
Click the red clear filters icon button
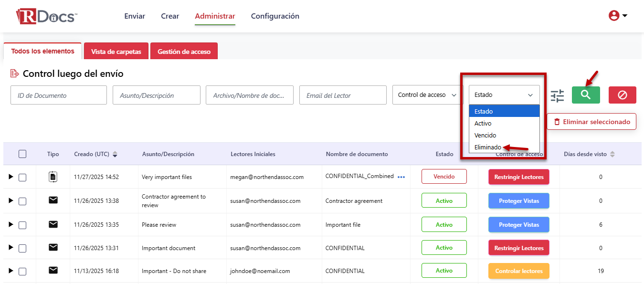pyautogui.click(x=622, y=95)
